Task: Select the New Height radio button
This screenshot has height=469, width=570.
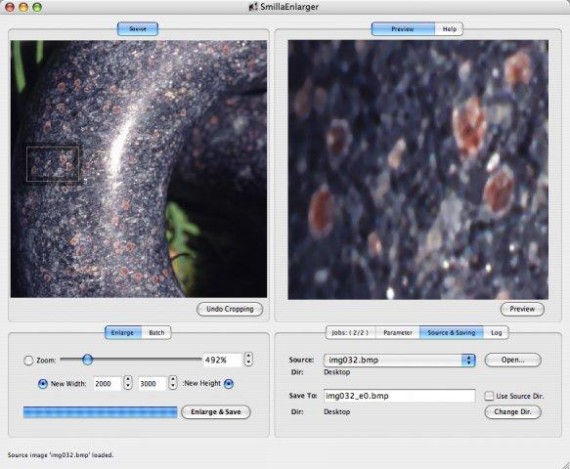Action: (x=229, y=384)
